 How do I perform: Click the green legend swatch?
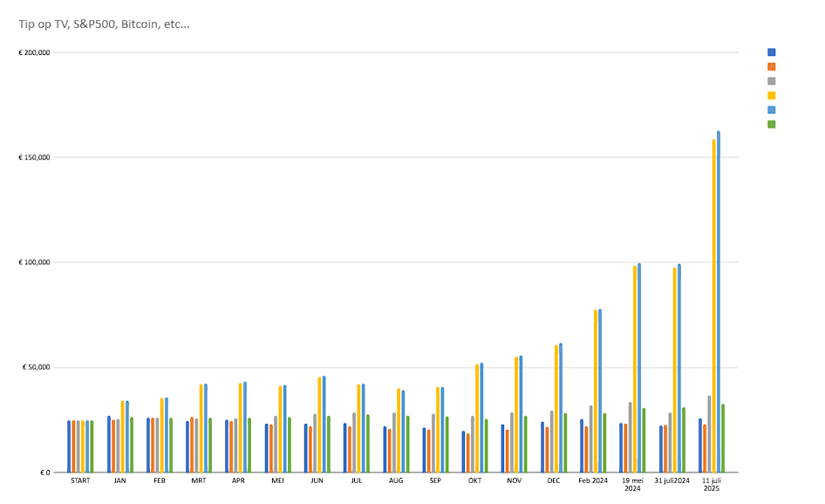771,124
